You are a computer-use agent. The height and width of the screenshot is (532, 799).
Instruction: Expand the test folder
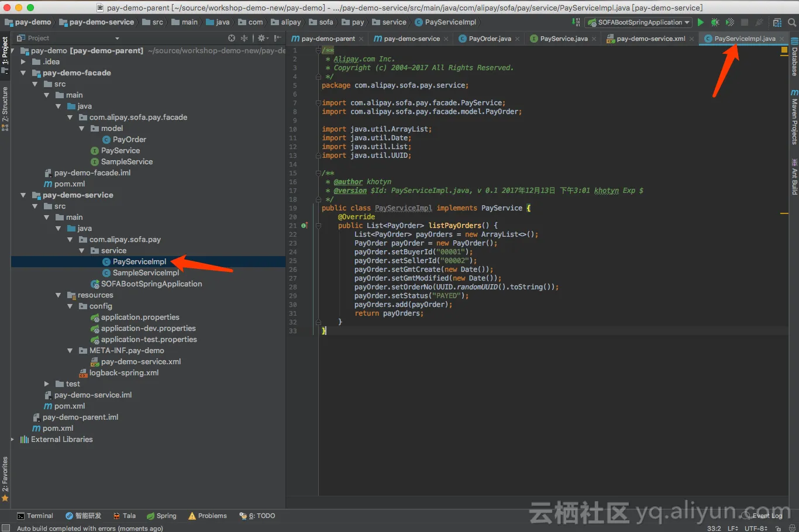coord(47,384)
